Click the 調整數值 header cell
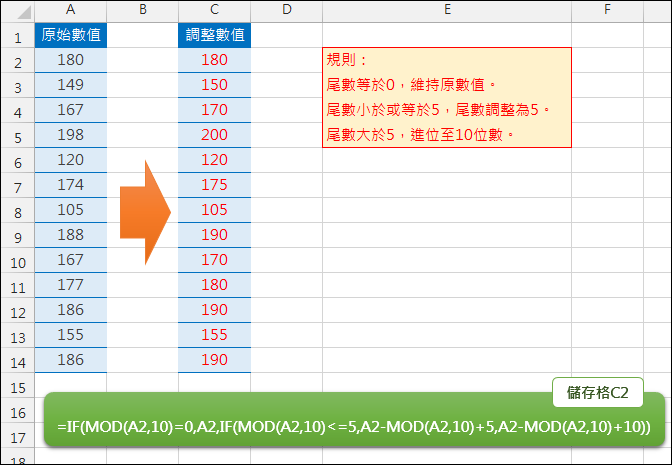 click(214, 35)
